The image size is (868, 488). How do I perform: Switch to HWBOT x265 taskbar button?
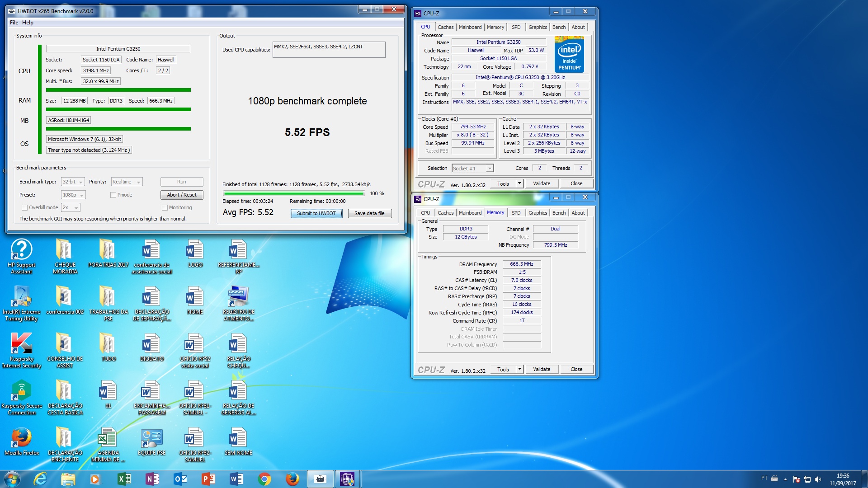point(320,479)
